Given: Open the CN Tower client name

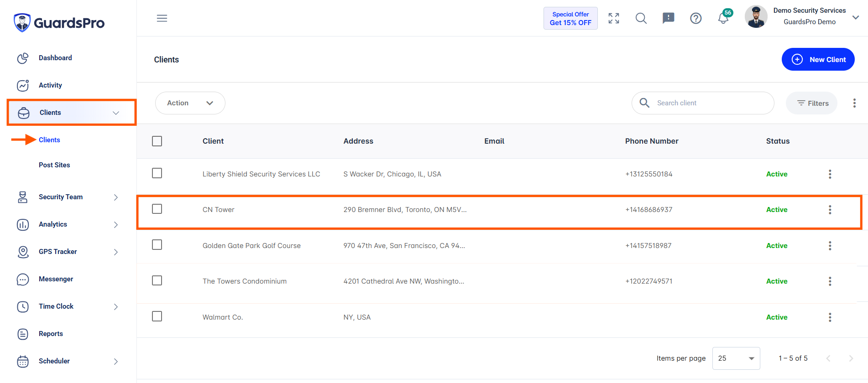Looking at the screenshot, I should [x=219, y=210].
